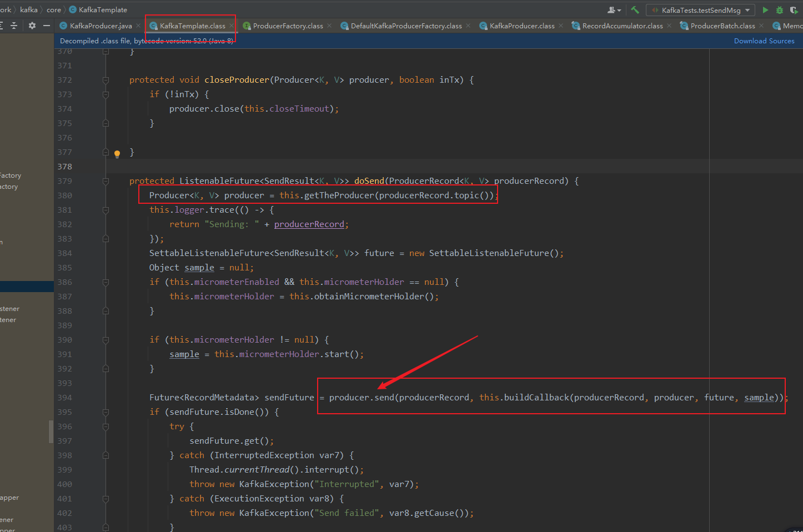This screenshot has height=532, width=803.
Task: Click the core breadcrumb in navigation bar
Action: [x=54, y=10]
